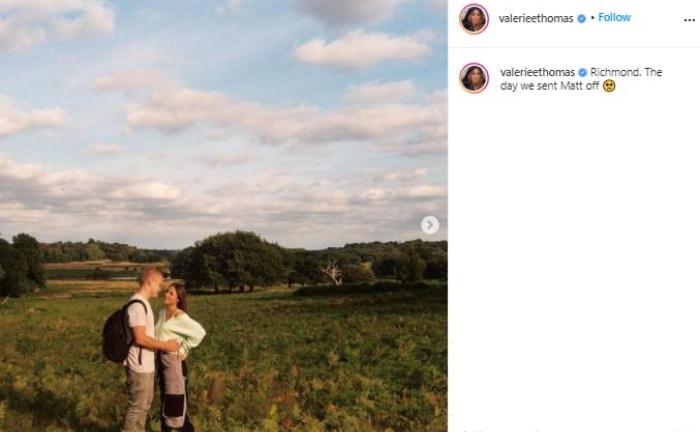Go to the next photo using the arrow
Screen dimensions: 700x432
click(430, 225)
